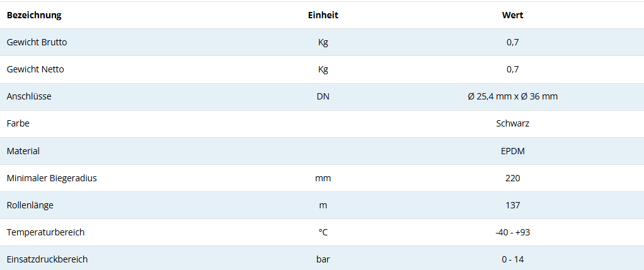Screen dimensions: 644x270
Task: Select the Gewicht Brutto row label
Action: [37, 42]
